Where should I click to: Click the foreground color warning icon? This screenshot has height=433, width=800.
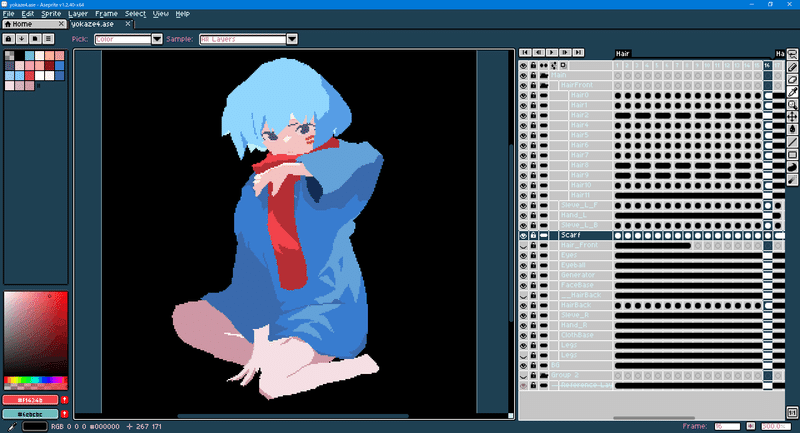click(x=65, y=400)
